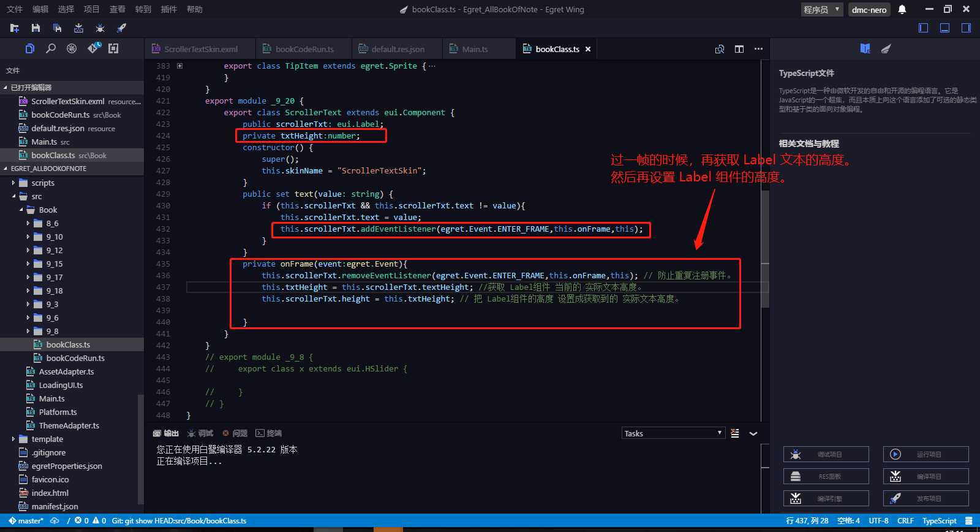
Task: Click the 编译引擎 button
Action: [826, 498]
